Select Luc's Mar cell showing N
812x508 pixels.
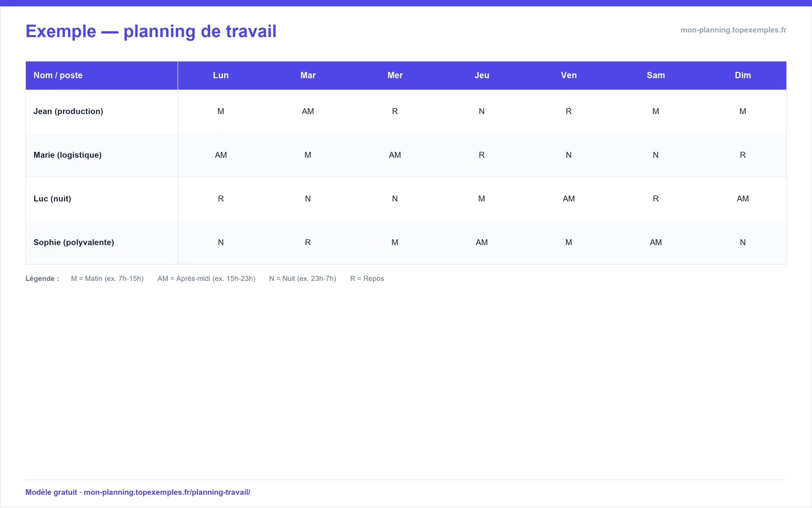click(x=308, y=199)
